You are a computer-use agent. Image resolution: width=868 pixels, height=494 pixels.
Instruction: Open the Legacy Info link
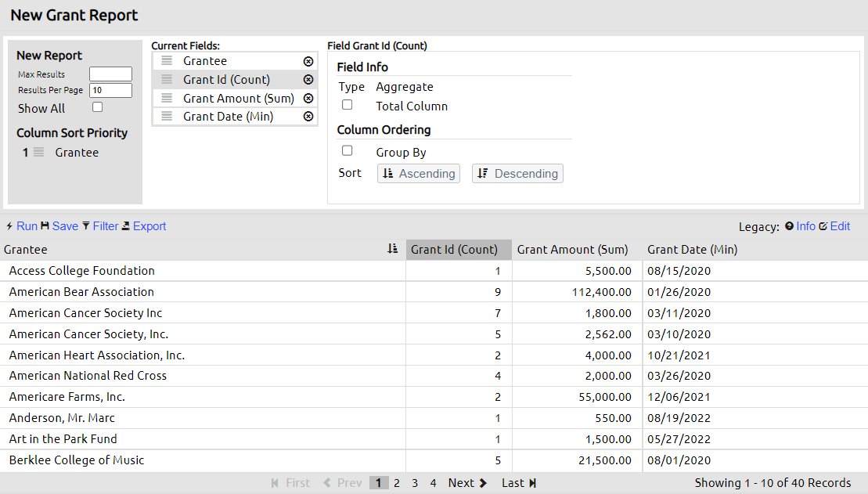point(806,226)
